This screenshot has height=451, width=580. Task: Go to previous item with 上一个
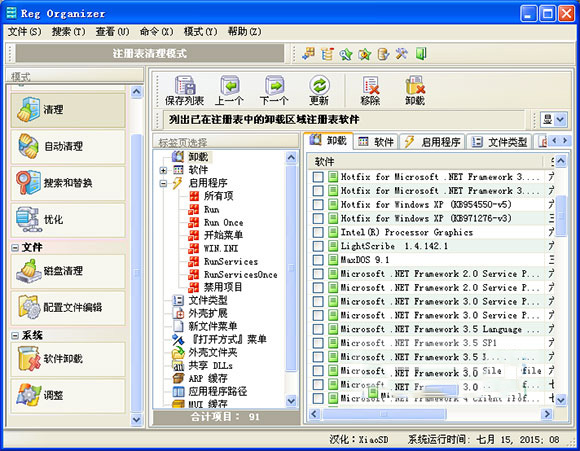pyautogui.click(x=229, y=91)
